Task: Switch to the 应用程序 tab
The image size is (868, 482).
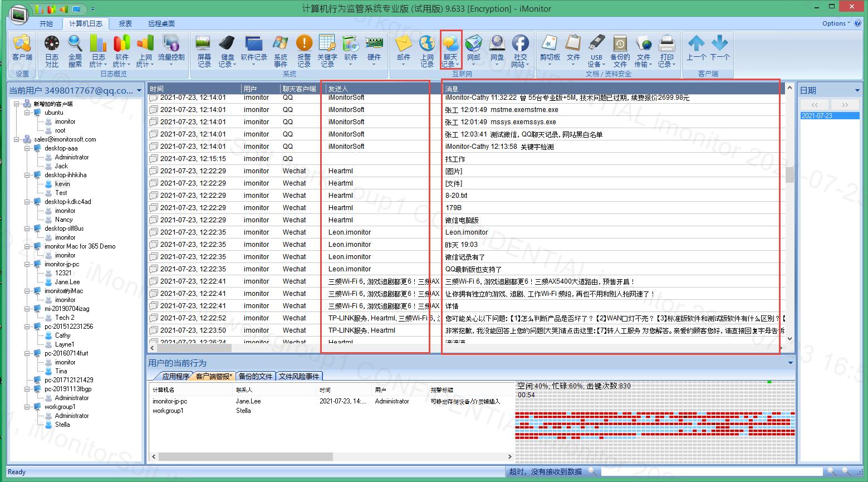Action: click(175, 377)
